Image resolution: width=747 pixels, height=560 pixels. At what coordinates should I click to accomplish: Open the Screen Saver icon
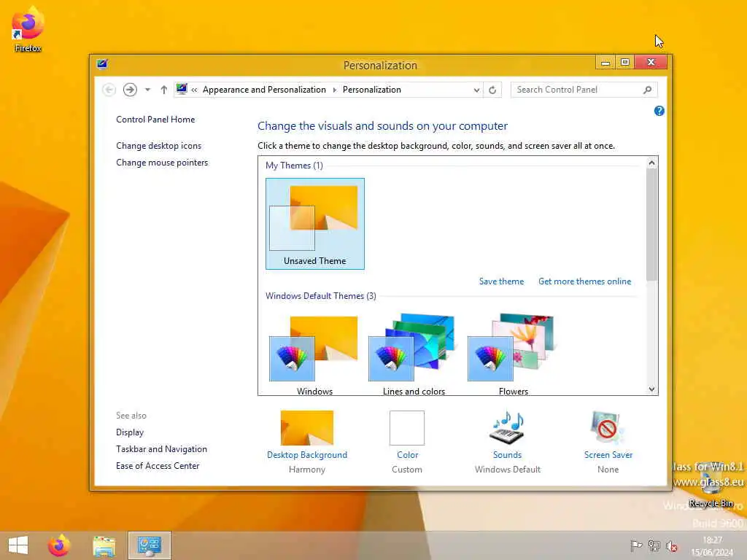coord(608,427)
